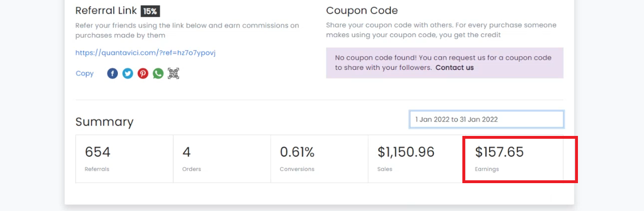
Task: Copy the referral link
Action: pos(85,73)
